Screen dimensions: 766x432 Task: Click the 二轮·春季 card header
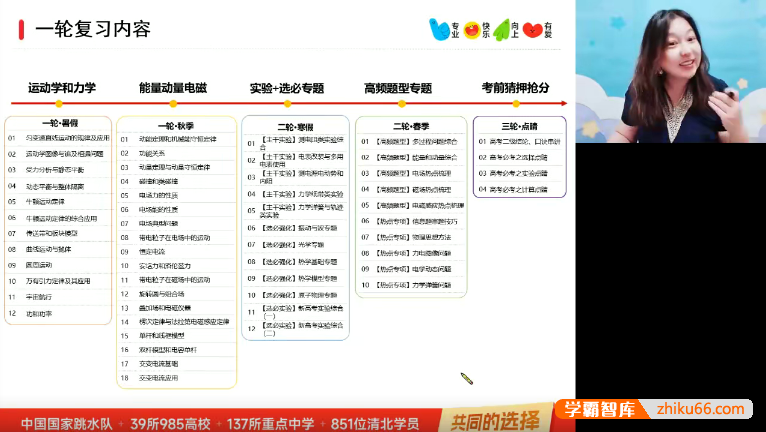(411, 127)
